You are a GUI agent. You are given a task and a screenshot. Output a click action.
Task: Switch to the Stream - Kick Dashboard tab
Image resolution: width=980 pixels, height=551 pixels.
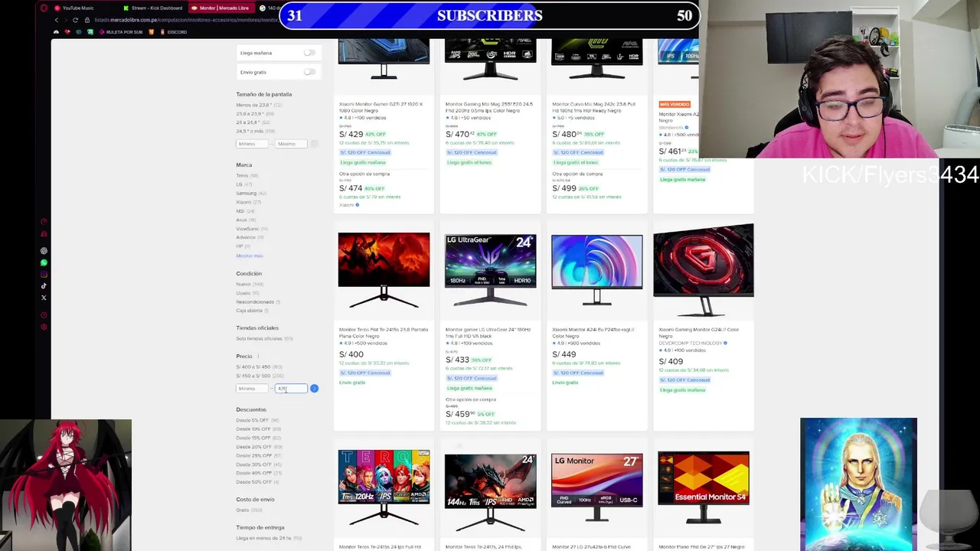(153, 8)
